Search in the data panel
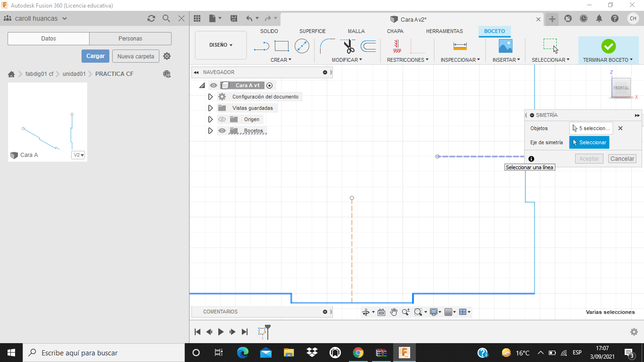The width and height of the screenshot is (644, 362). tap(166, 18)
